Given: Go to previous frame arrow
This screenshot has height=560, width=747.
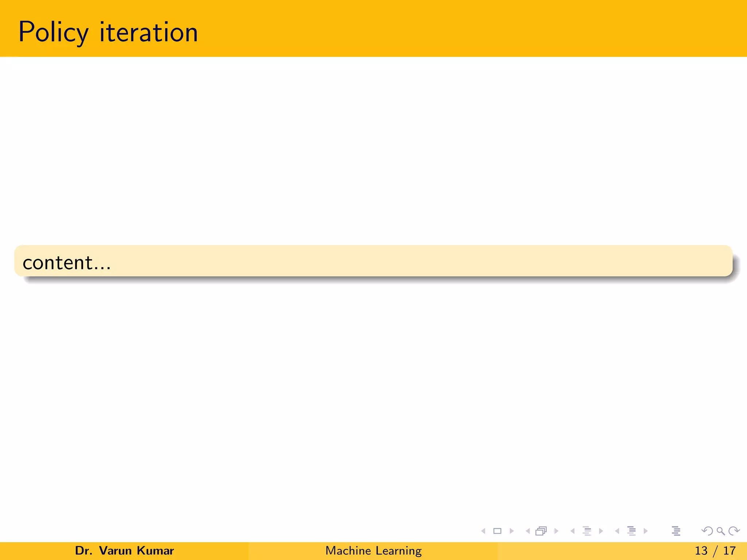Looking at the screenshot, I should pos(528,531).
